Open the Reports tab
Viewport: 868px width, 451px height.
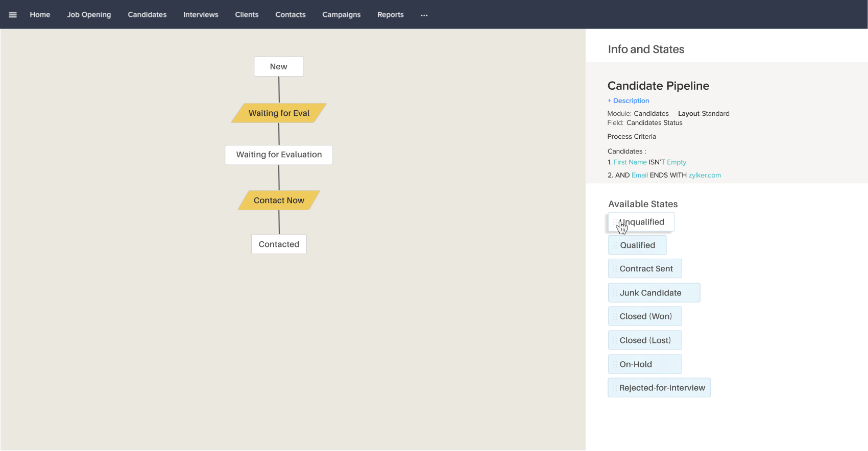click(391, 15)
